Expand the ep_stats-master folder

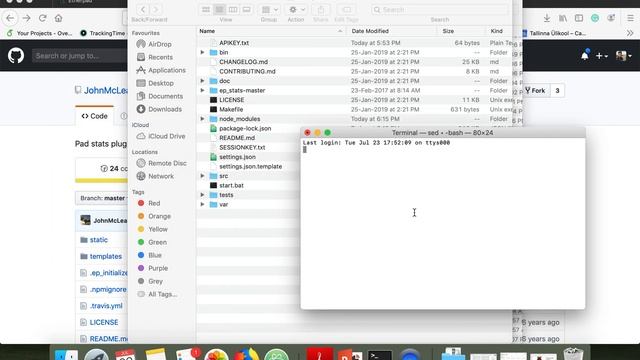pyautogui.click(x=202, y=90)
